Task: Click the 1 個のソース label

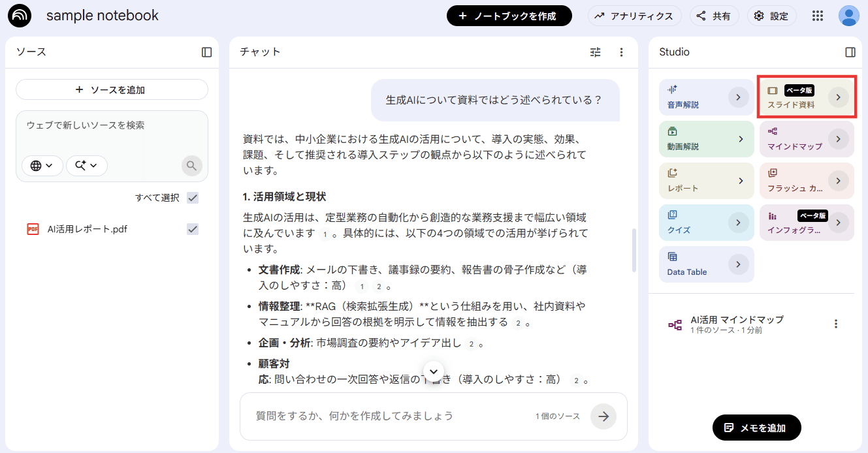Action: [x=558, y=416]
